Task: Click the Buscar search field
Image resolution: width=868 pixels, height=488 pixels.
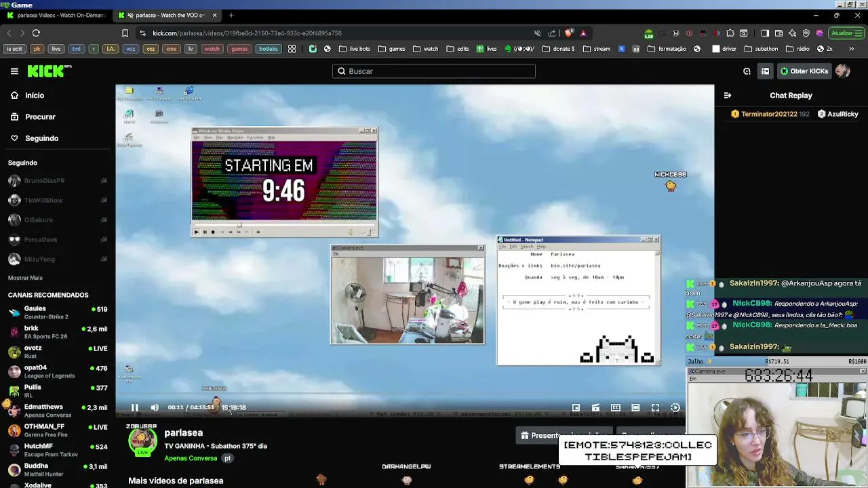Action: tap(434, 71)
